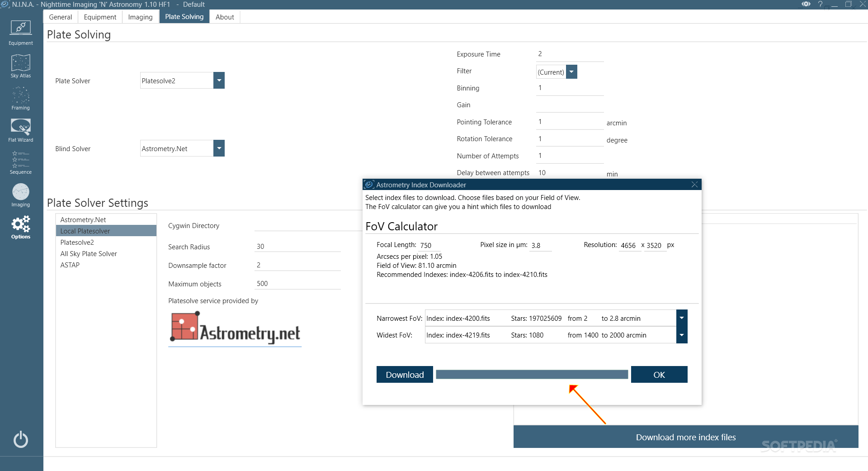Screen dimensions: 868x471
Task: Click the Download button
Action: pos(405,375)
